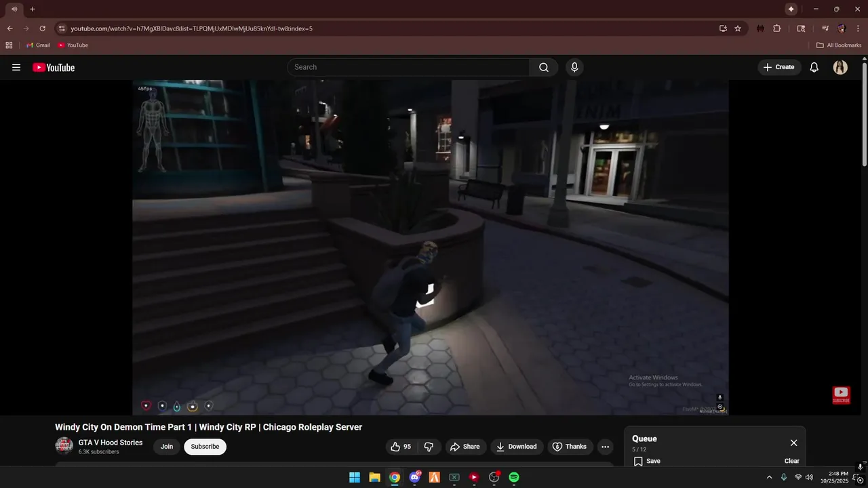Open Discord from the taskbar
The width and height of the screenshot is (868, 488).
tap(414, 477)
